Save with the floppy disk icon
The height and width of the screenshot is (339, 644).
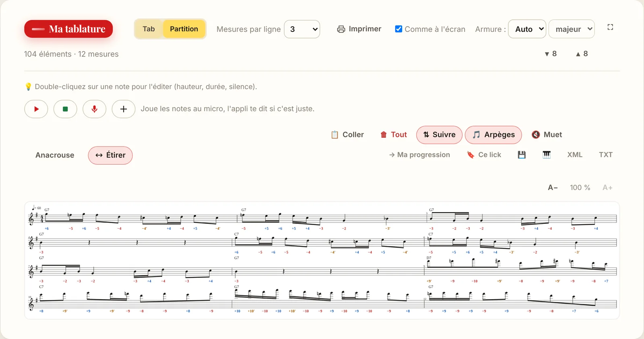click(522, 155)
